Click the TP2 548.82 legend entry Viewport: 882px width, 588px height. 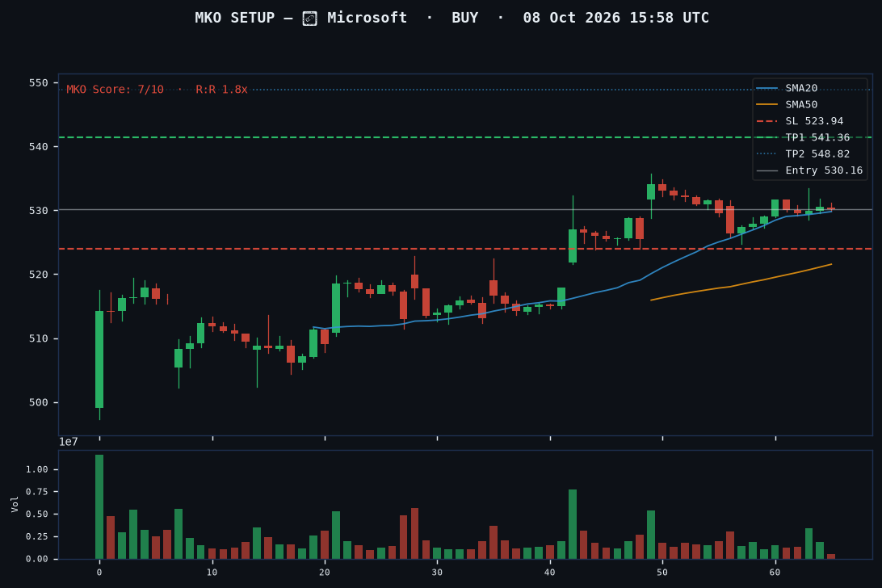[x=803, y=153]
